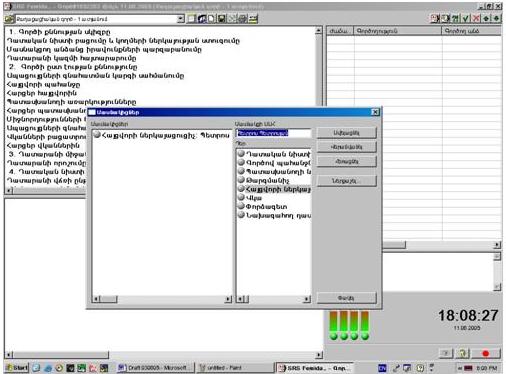
Task: Switch to Draft 030005 - Microsoft taskbar window
Action: 156,368
